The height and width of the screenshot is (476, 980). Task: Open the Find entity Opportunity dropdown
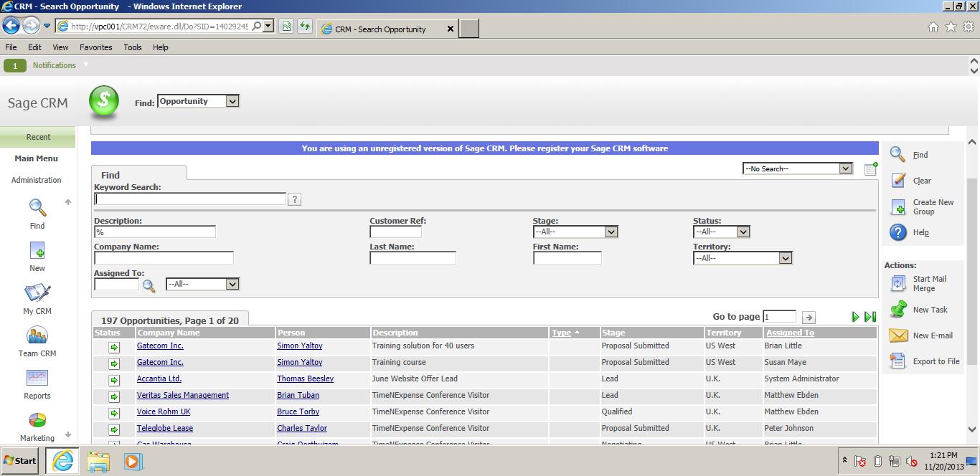point(232,102)
